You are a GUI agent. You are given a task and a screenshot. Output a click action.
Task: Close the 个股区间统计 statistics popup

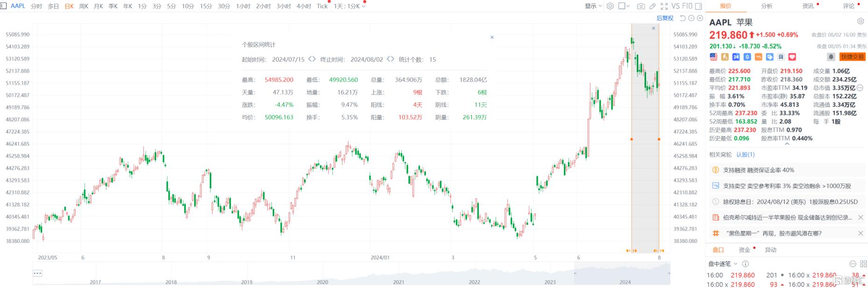(492, 37)
